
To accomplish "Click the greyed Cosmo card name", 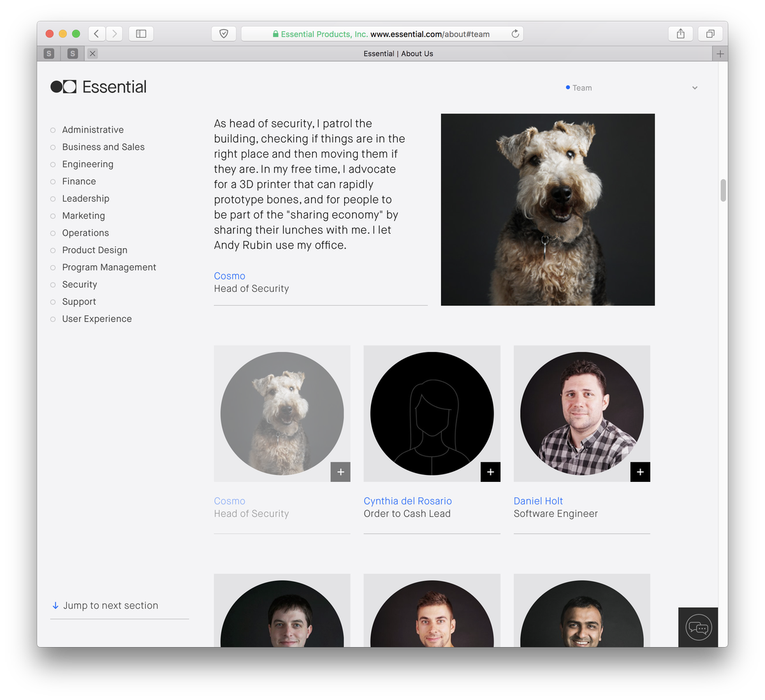I will (229, 501).
